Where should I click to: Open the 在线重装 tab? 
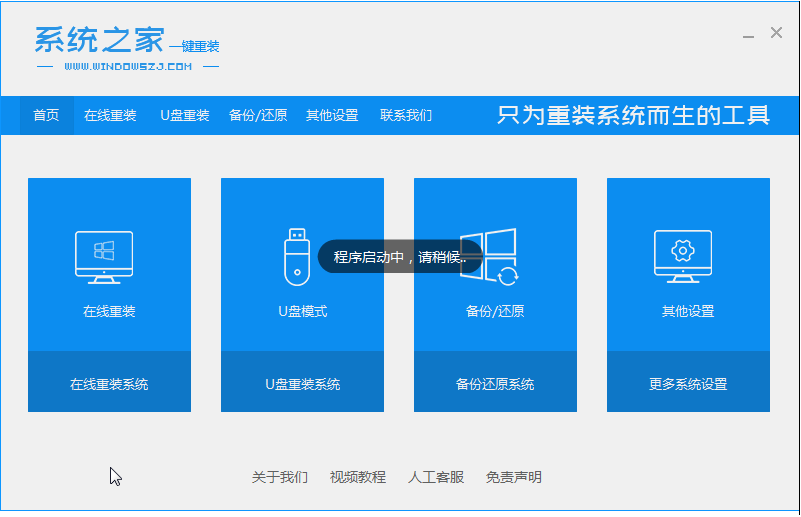[x=110, y=115]
